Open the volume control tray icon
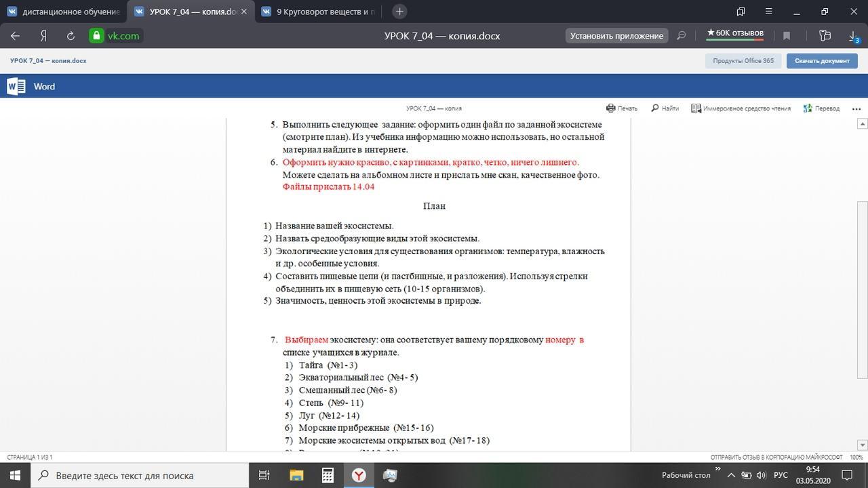This screenshot has width=868, height=488. point(762,475)
